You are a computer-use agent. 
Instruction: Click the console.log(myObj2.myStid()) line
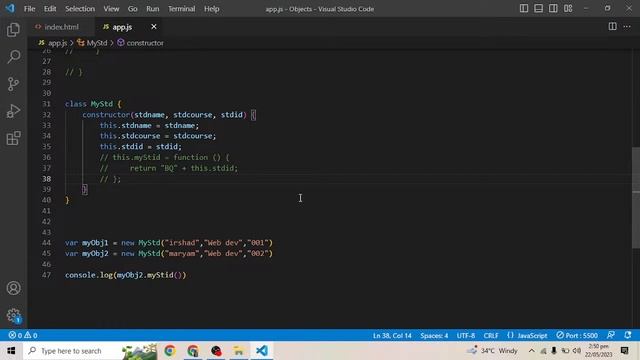pyautogui.click(x=125, y=275)
